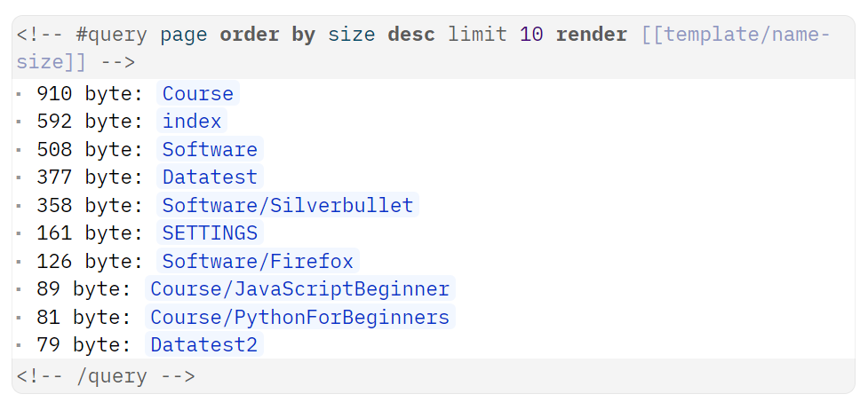868x402 pixels.
Task: Click the limit number 10 in query
Action: coord(531,35)
